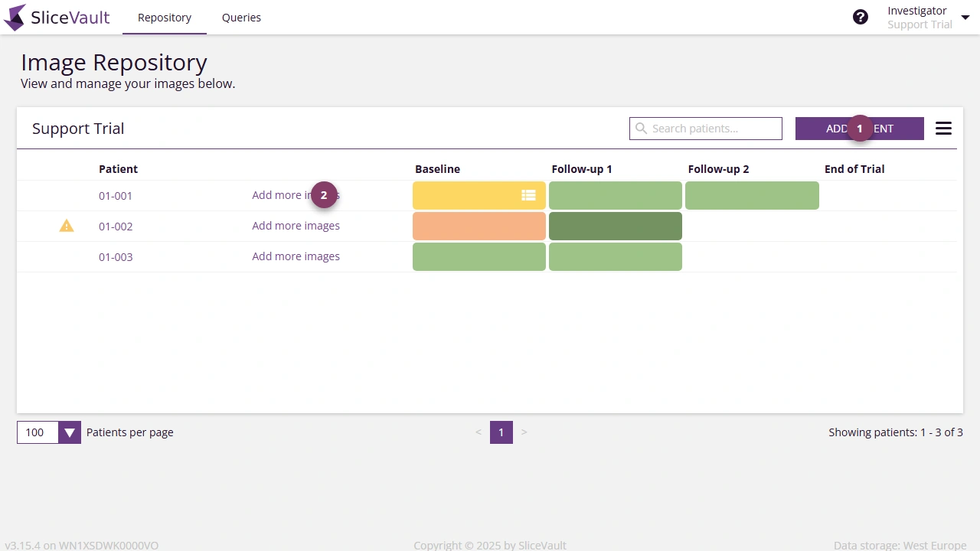Open the help question mark icon

[x=861, y=16]
